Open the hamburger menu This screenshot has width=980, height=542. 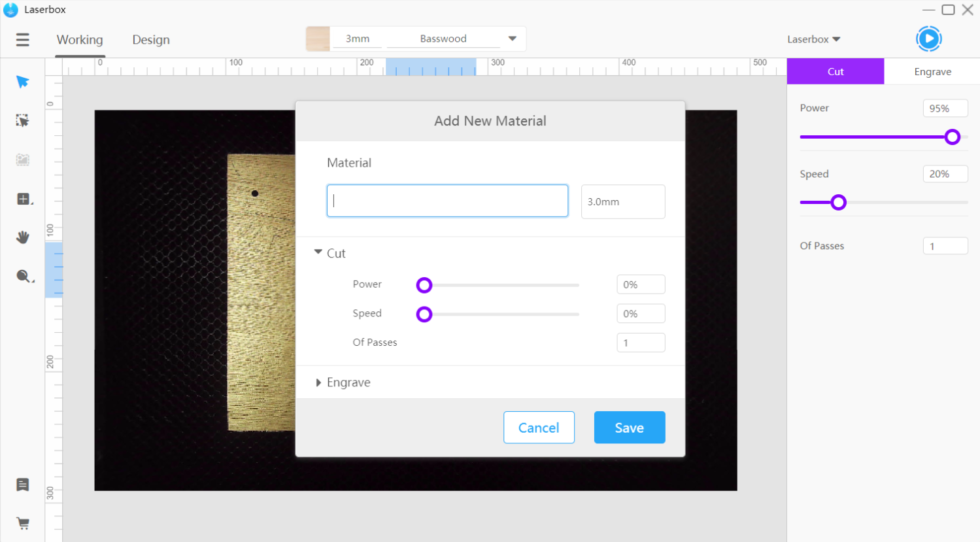pyautogui.click(x=22, y=39)
